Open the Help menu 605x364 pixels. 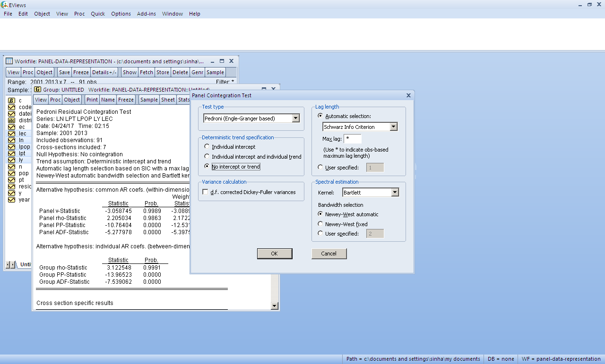[195, 14]
